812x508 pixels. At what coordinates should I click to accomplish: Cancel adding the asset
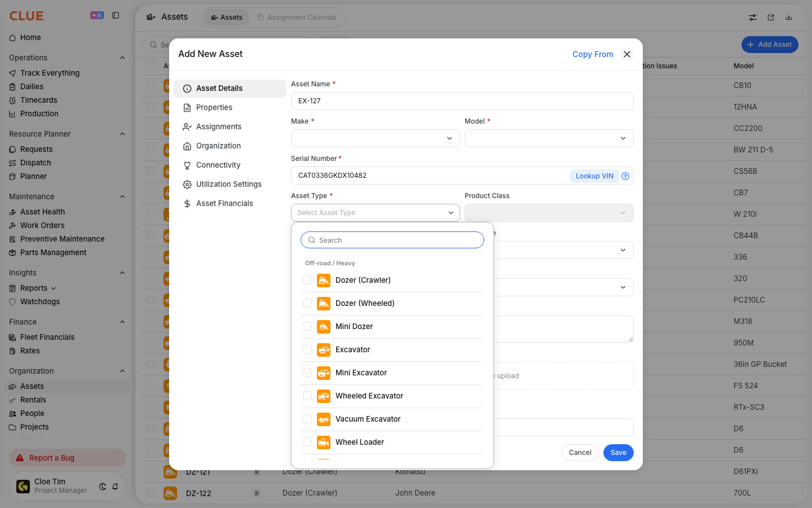[580, 453]
